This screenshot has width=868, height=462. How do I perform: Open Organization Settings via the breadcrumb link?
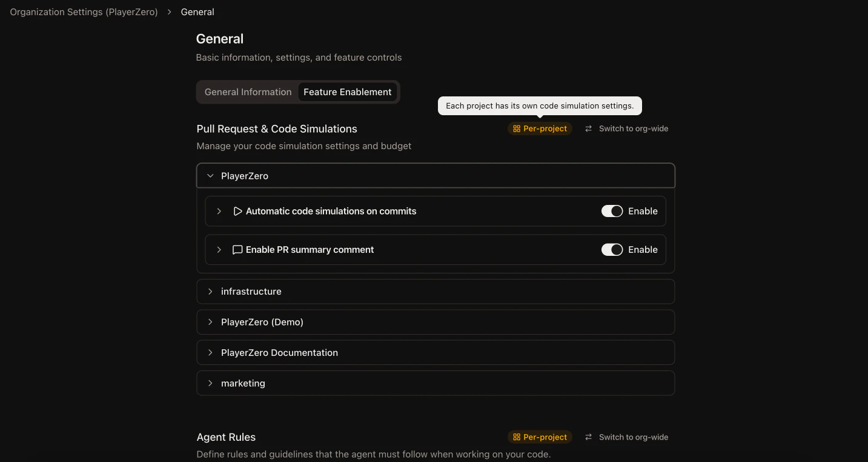click(83, 12)
